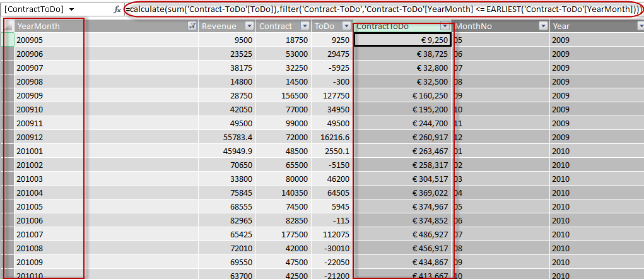Click the select-all corner of the table
The width and height of the screenshot is (644, 279).
[x=7, y=26]
